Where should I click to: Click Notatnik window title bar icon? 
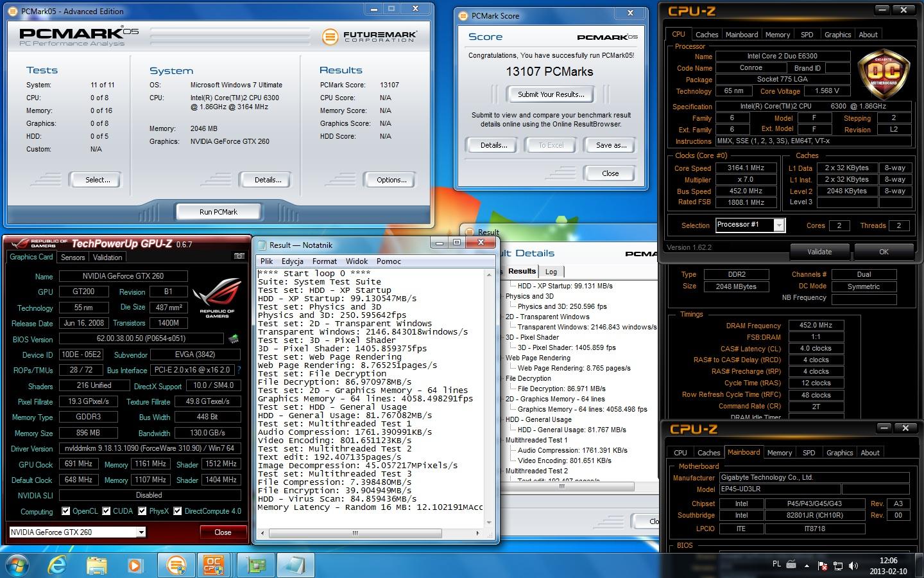pos(262,245)
